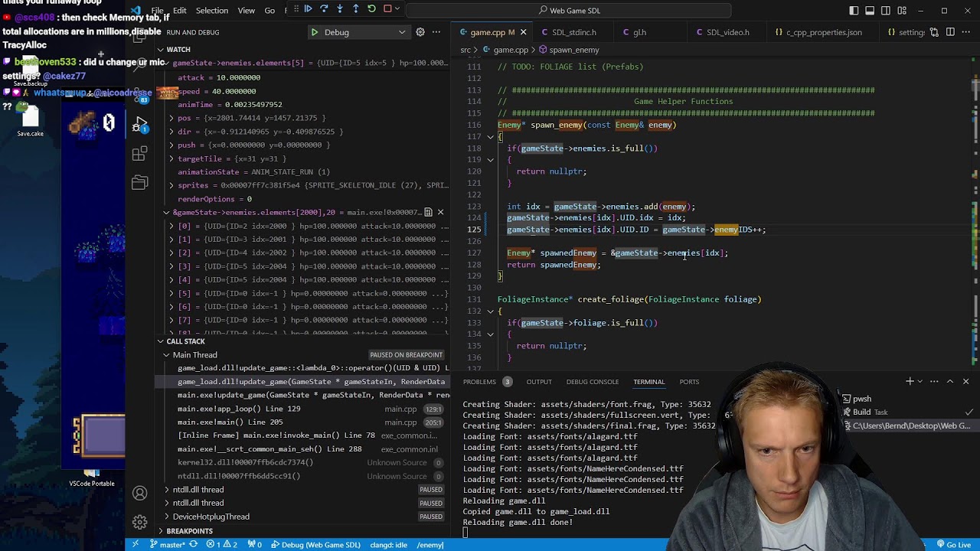Open the OUTPUT panel tab
The height and width of the screenshot is (551, 980).
(539, 381)
